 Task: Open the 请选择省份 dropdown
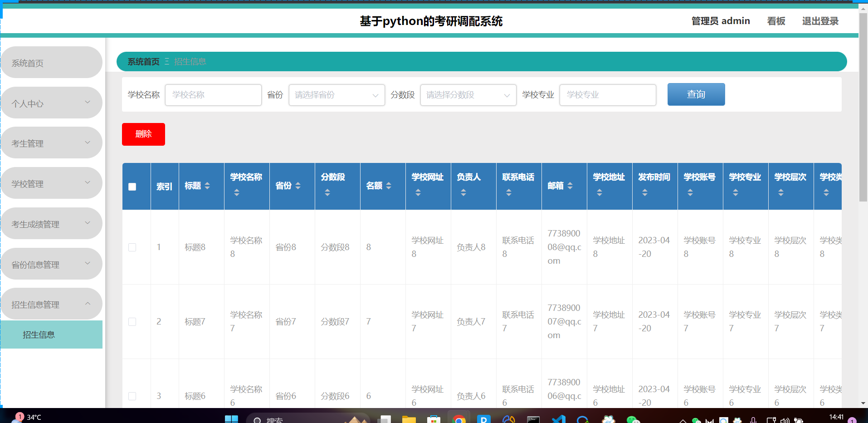tap(336, 95)
